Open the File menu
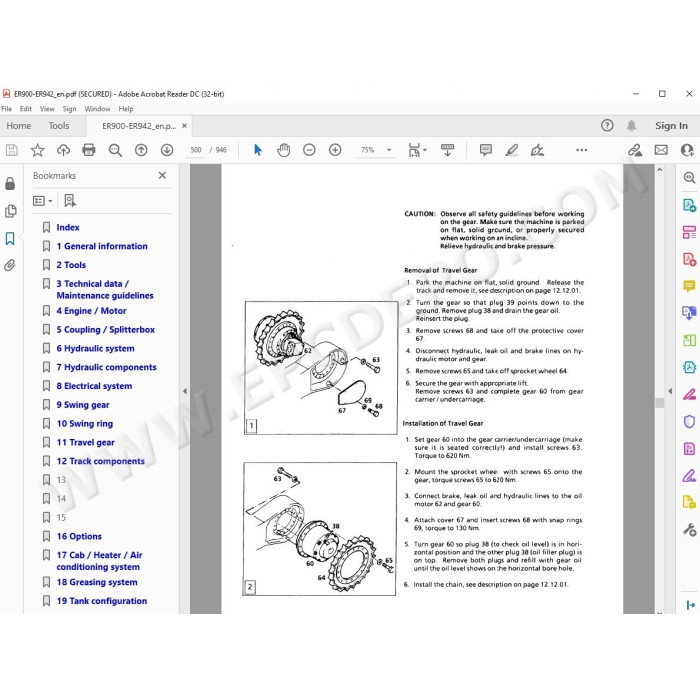700x700 pixels. (x=6, y=109)
